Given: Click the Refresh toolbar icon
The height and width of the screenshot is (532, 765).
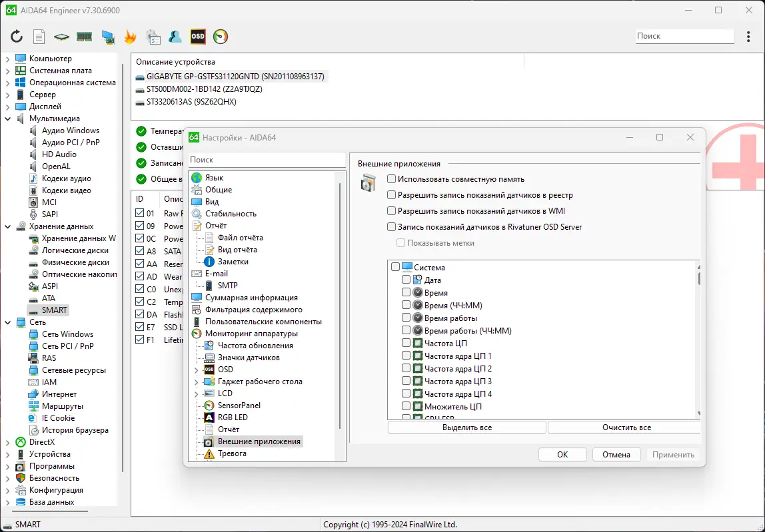Looking at the screenshot, I should [x=17, y=36].
